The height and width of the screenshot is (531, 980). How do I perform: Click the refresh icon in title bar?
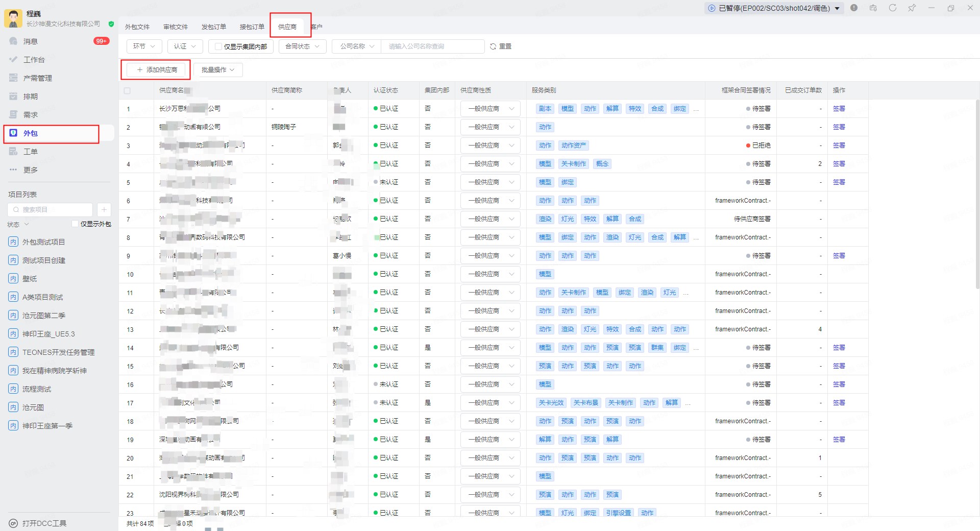[x=892, y=8]
